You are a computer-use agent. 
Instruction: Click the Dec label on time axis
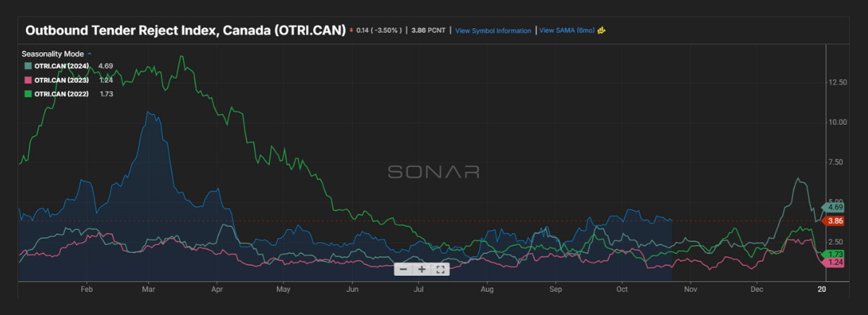(756, 289)
